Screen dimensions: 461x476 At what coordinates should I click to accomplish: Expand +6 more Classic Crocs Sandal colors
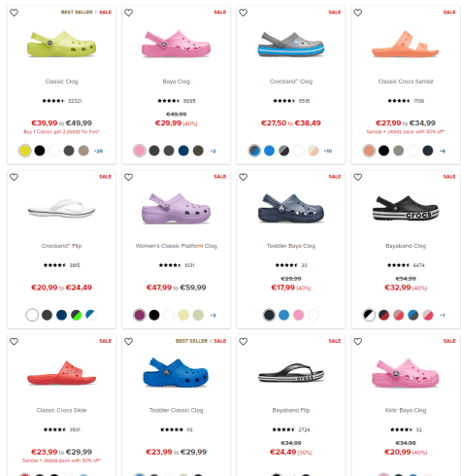443,151
